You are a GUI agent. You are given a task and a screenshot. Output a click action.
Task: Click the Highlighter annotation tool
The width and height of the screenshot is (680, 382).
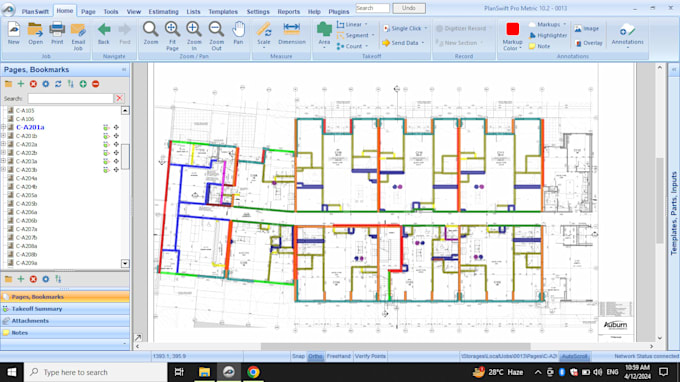coord(548,36)
